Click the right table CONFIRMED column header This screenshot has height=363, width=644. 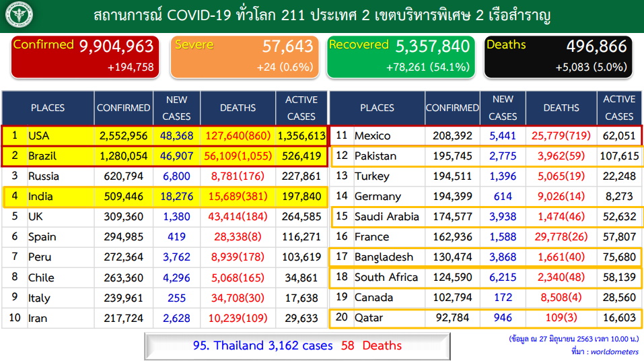(x=452, y=108)
